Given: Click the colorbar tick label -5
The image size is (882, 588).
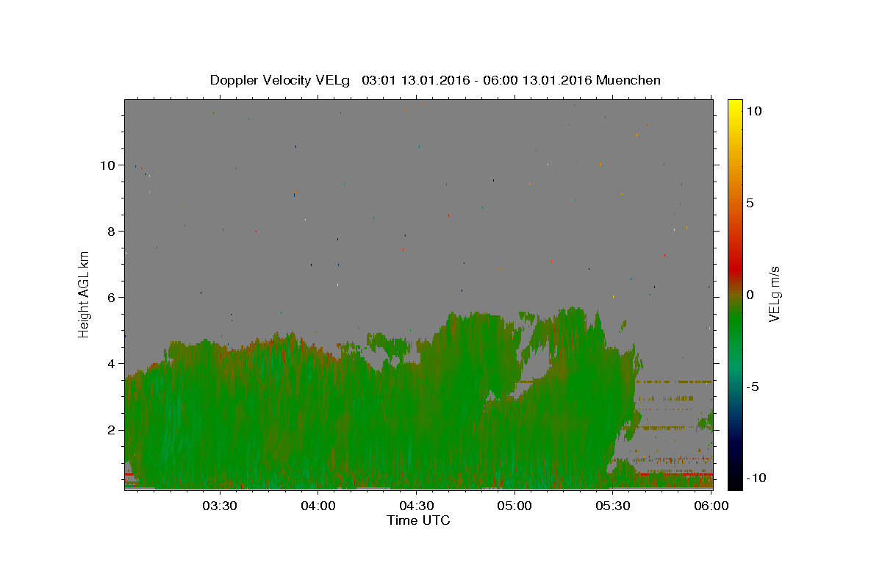Looking at the screenshot, I should pyautogui.click(x=754, y=387).
